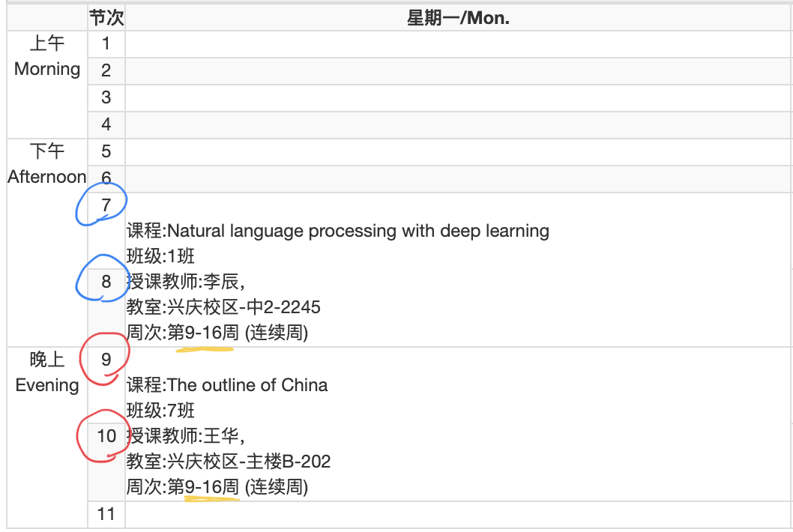
Task: Click the 上午 Morning row label
Action: pos(46,56)
